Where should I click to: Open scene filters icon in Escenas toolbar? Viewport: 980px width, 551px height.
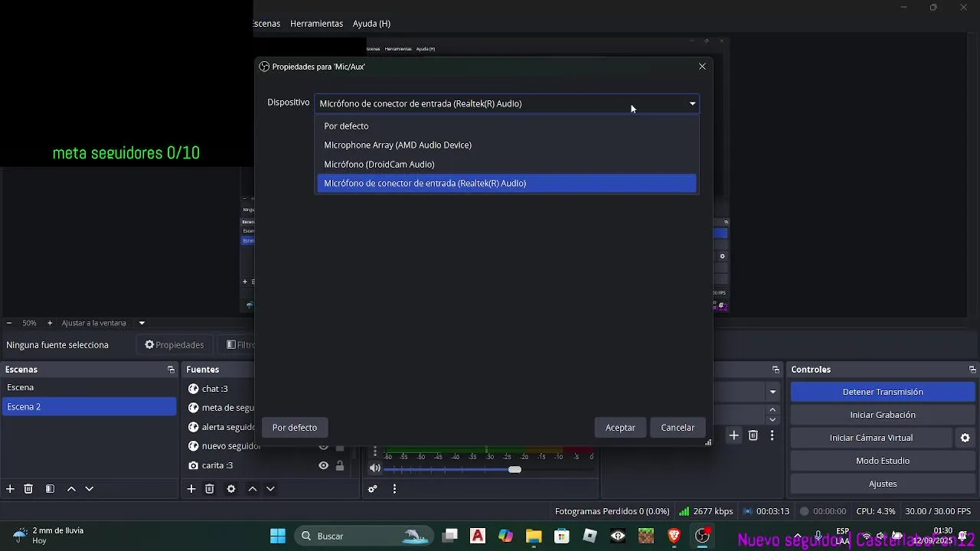[50, 489]
